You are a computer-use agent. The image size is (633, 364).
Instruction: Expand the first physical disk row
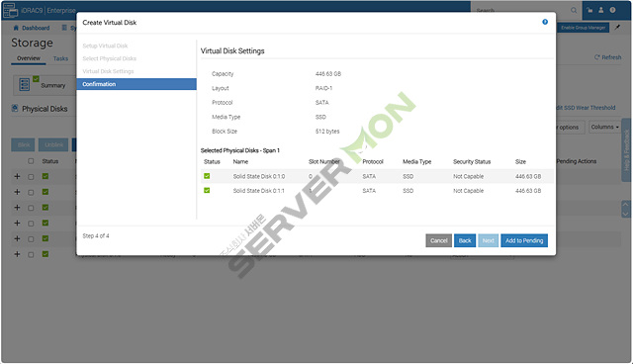(17, 176)
